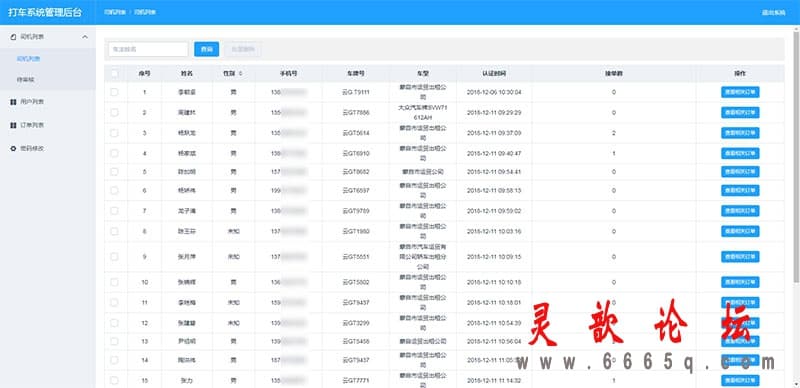
Task: Tick the checkbox for row 9
Action: (x=114, y=256)
